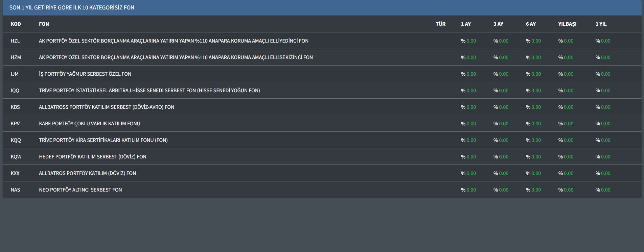Click the 1 YIL return value for NAS
This screenshot has height=252, width=644.
(603, 190)
